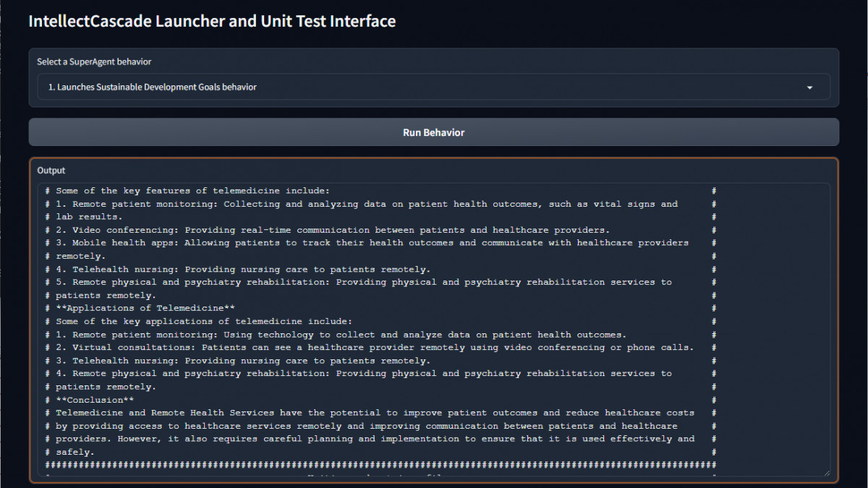Click the "**Applications of Telemedicine**" line
This screenshot has width=868, height=488.
(145, 308)
